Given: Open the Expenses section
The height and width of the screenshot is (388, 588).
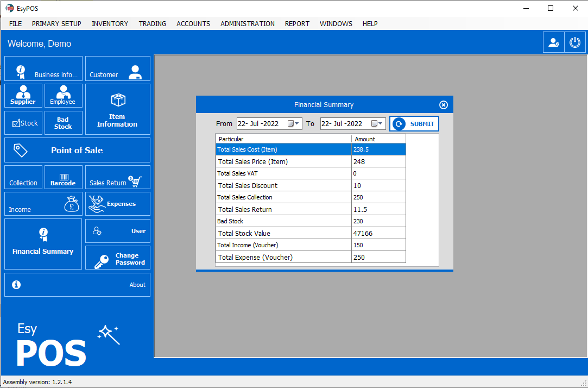Looking at the screenshot, I should point(117,204).
